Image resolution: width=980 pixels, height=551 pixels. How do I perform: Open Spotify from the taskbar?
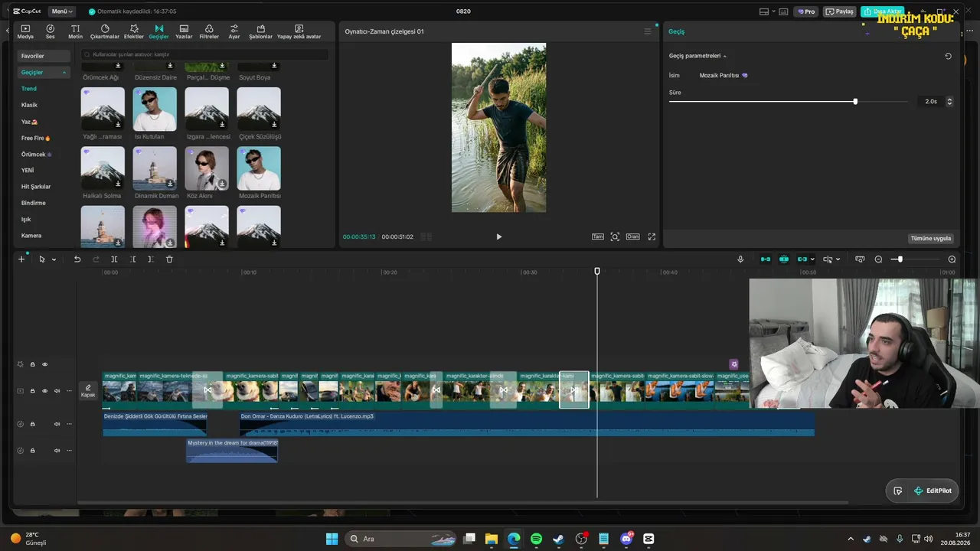pos(536,539)
